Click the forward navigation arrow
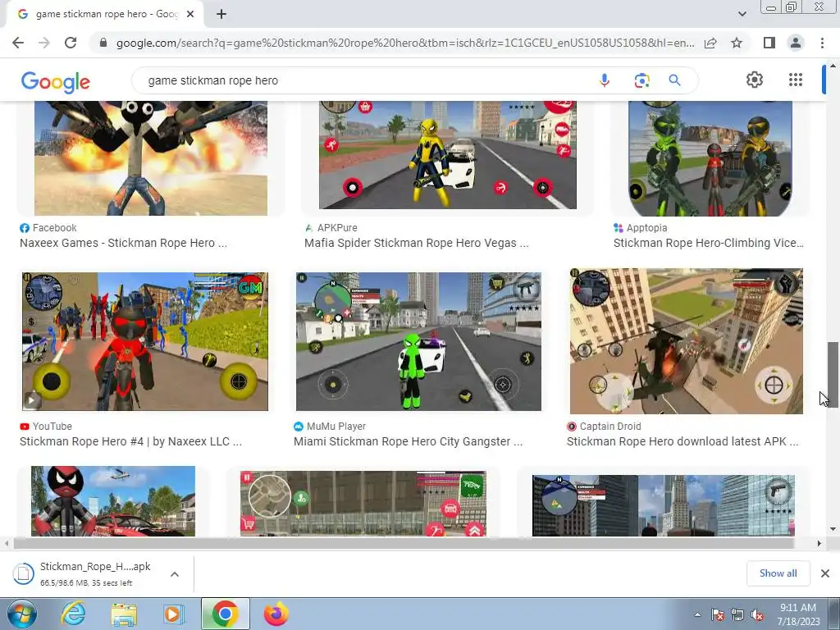Viewport: 840px width, 630px height. (x=44, y=43)
